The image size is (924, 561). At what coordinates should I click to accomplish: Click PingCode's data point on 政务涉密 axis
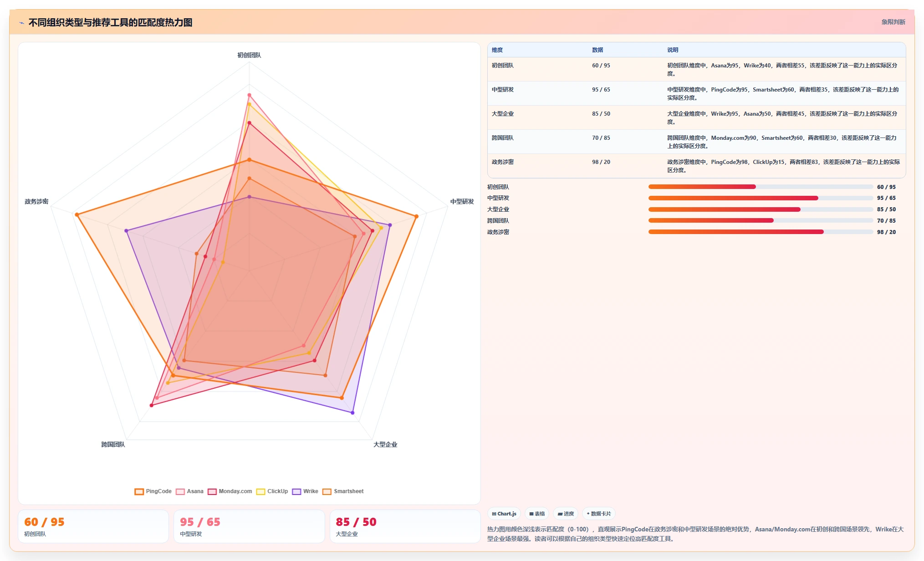pos(77,214)
